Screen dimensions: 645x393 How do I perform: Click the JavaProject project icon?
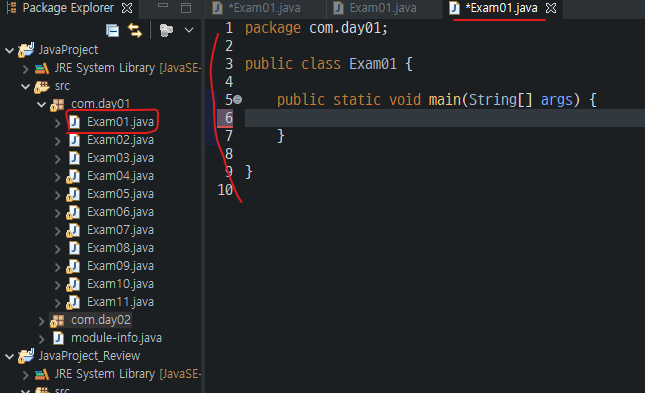[x=26, y=50]
